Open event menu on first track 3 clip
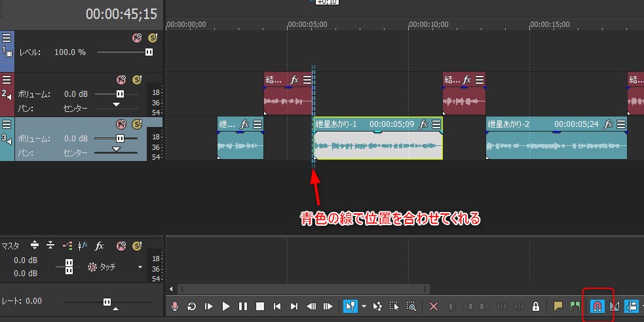Screen dimensions: 644x322 [x=257, y=124]
